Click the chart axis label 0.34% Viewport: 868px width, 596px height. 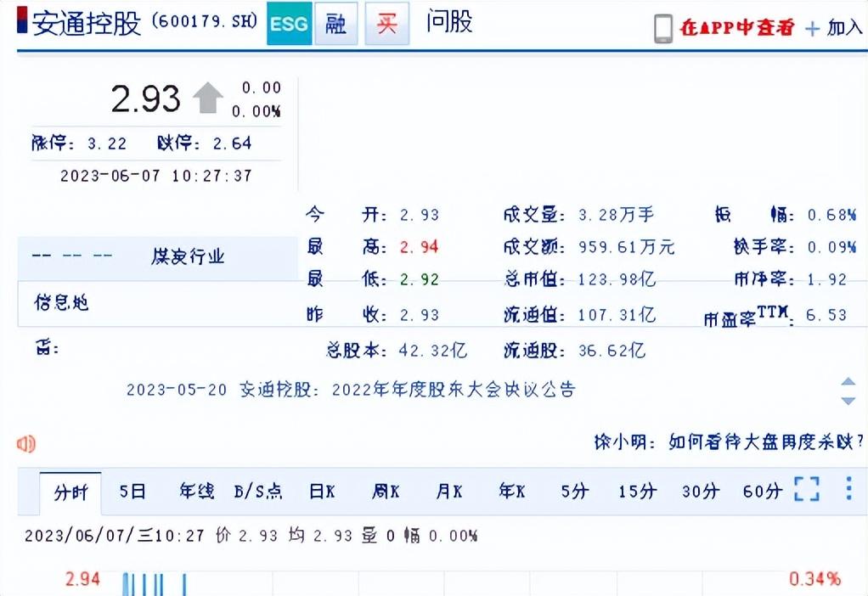point(815,579)
